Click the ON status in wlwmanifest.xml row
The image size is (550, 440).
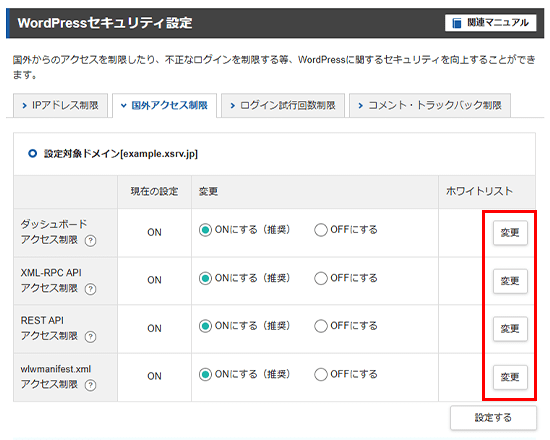click(154, 376)
